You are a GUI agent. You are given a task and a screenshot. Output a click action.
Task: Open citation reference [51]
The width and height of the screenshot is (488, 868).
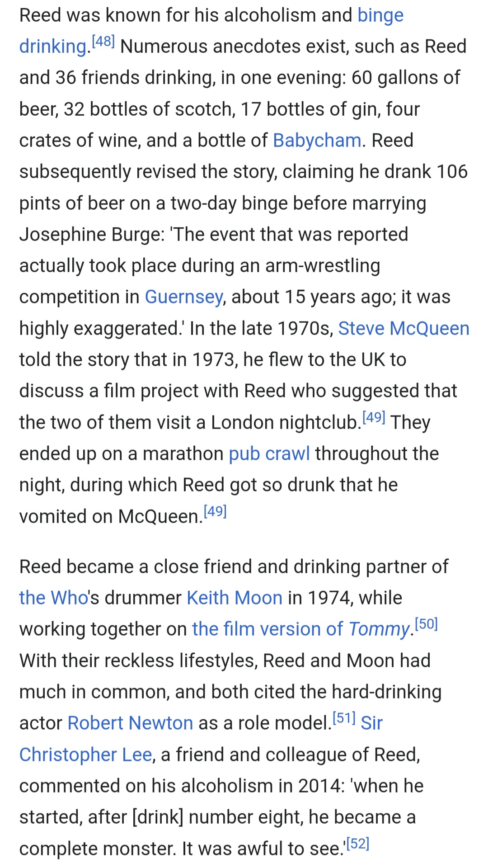pos(344,718)
